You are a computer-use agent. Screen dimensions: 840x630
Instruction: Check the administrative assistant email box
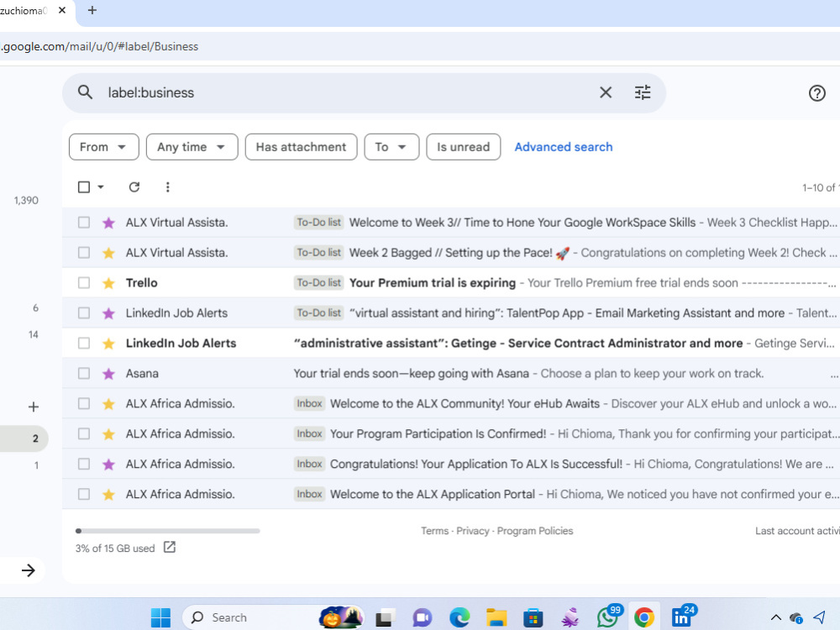pos(83,343)
